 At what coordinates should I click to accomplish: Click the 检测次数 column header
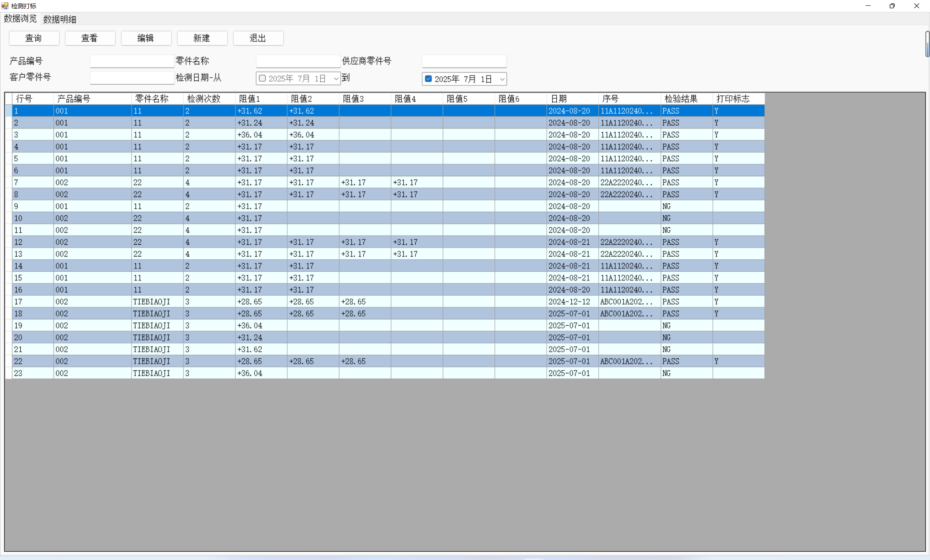tap(209, 99)
